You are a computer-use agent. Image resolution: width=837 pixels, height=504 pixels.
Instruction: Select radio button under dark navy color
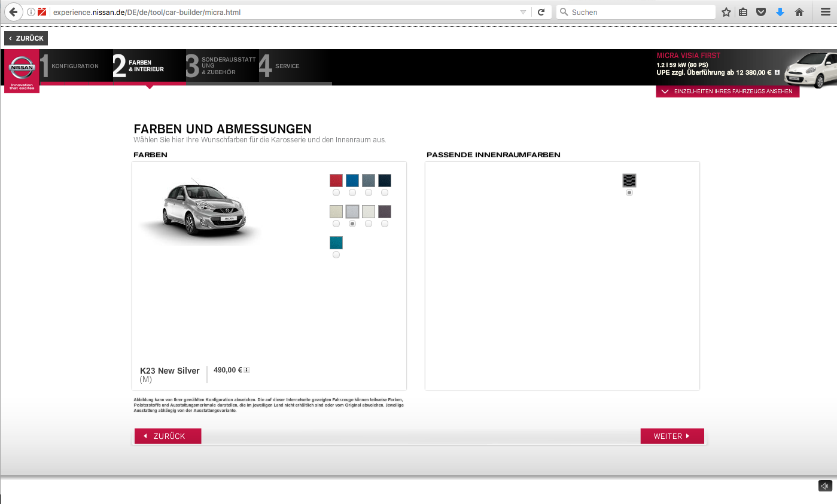point(385,193)
